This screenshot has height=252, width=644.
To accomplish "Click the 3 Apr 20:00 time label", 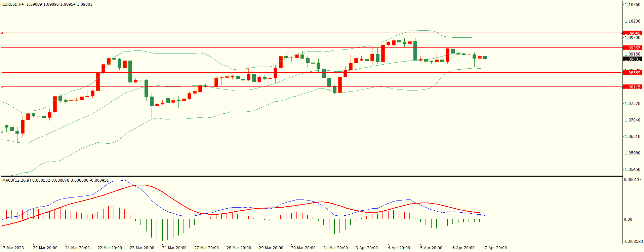I will (x=367, y=248).
